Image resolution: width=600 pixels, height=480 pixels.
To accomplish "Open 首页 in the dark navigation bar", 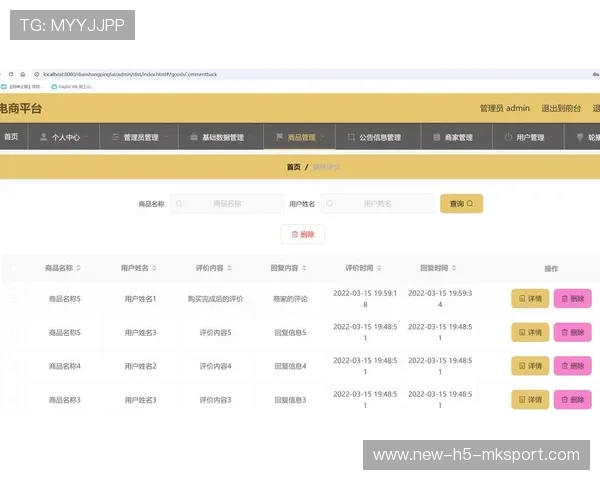I will [x=11, y=137].
